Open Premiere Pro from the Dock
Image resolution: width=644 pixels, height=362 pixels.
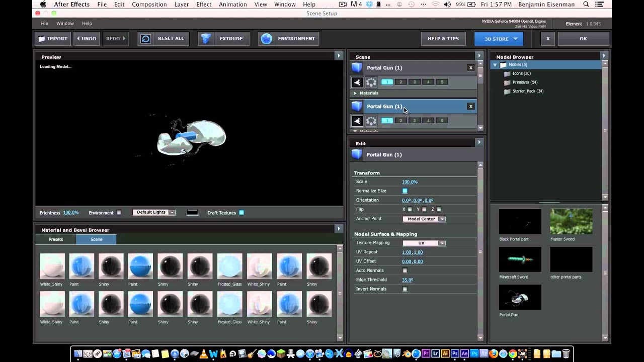[x=426, y=353]
